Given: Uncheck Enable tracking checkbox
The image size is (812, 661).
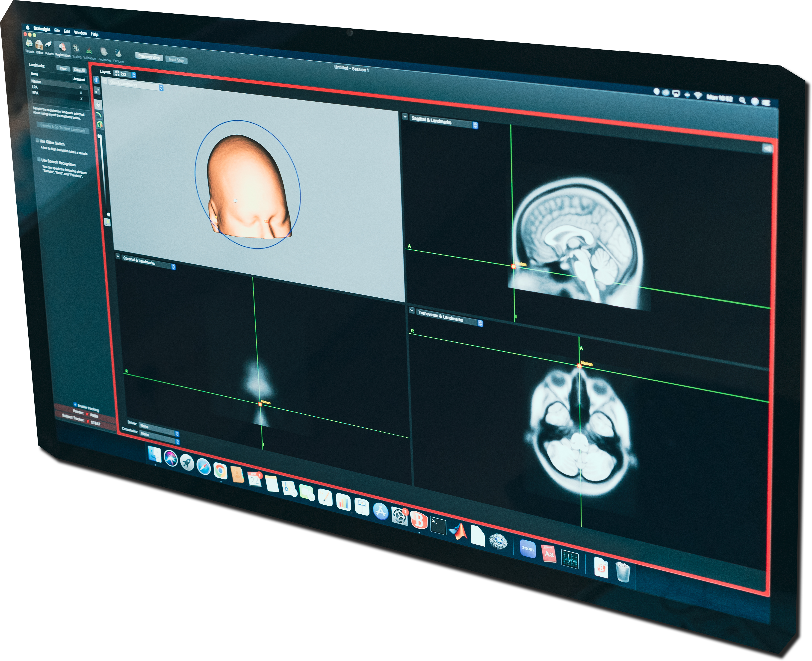Looking at the screenshot, I should coord(75,405).
